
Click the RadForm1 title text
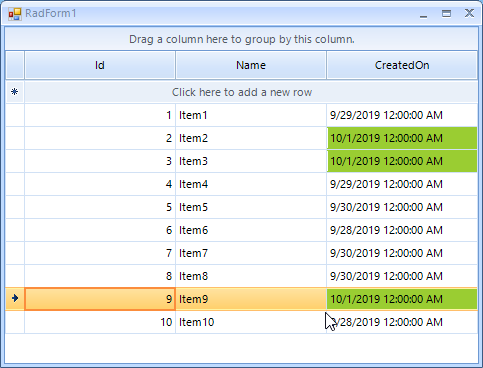pos(51,14)
